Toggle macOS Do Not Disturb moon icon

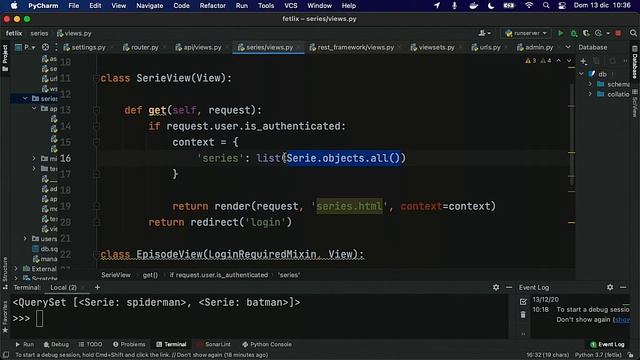coord(491,6)
